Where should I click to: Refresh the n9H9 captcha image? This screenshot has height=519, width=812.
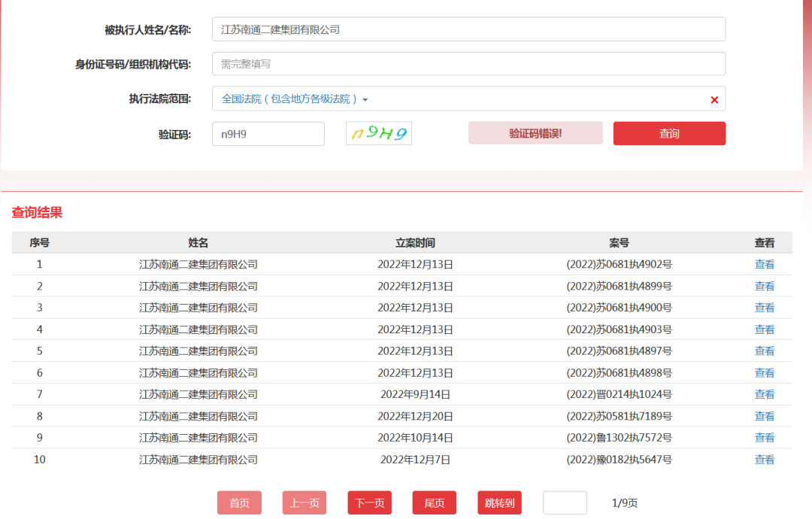coord(378,134)
